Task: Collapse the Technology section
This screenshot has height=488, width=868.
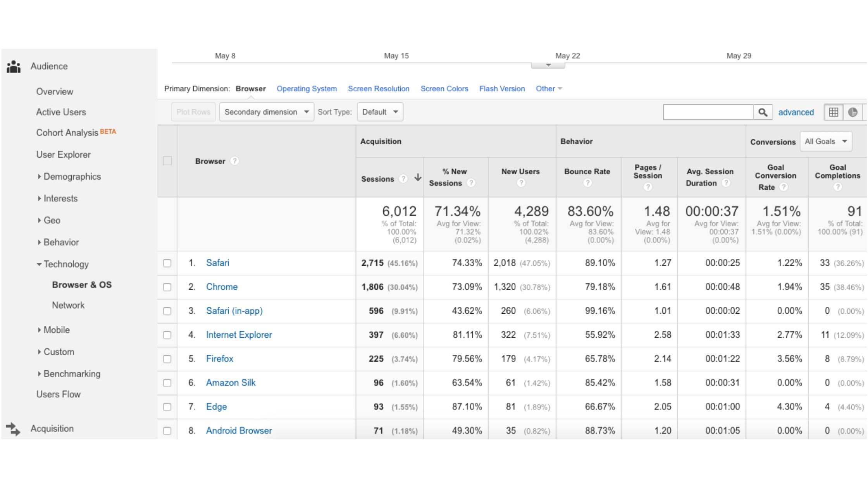Action: coord(63,265)
